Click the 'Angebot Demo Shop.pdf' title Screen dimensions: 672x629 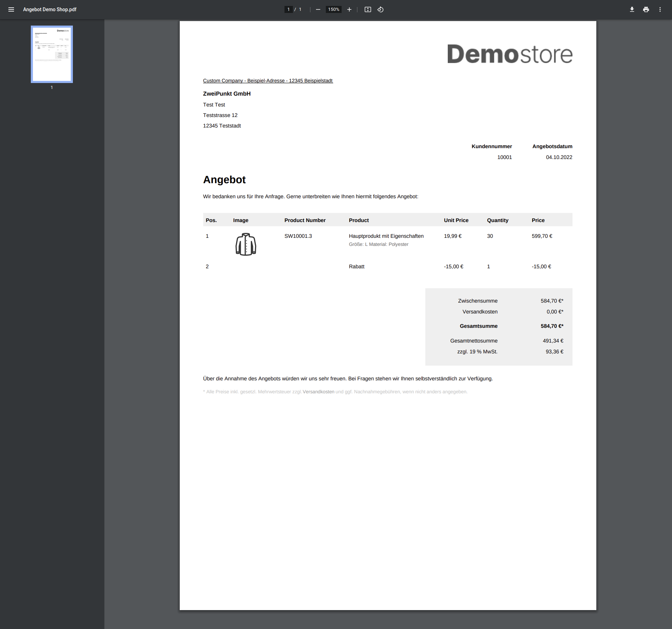coord(50,9)
